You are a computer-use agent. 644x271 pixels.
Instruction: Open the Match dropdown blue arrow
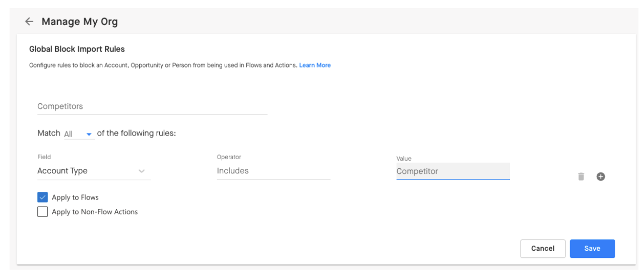coord(89,134)
